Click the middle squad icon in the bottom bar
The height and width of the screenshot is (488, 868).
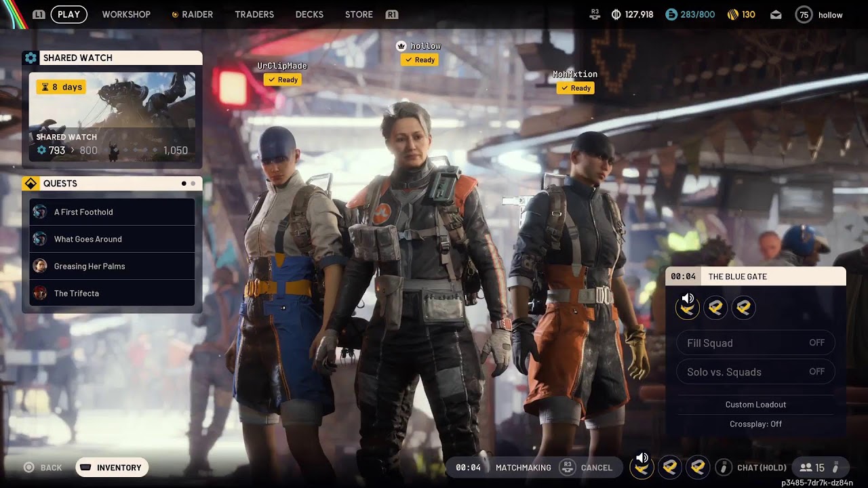pyautogui.click(x=670, y=467)
